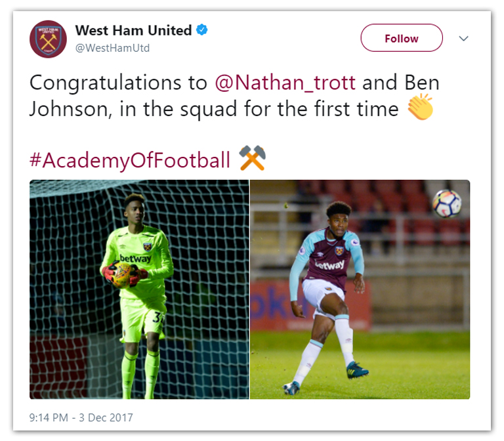Click the football in the air

pyautogui.click(x=446, y=203)
